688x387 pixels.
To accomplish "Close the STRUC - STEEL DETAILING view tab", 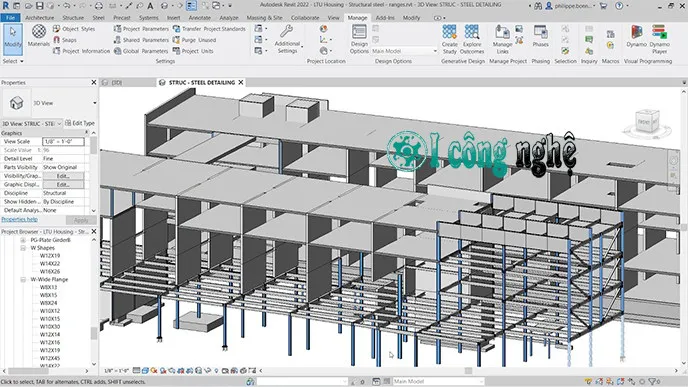I will (x=241, y=82).
